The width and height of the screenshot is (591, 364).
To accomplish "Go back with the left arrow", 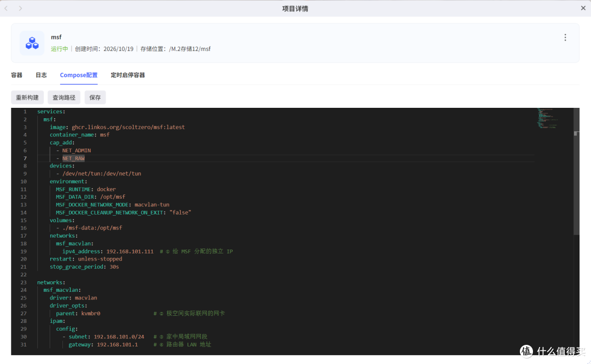I will (6, 8).
